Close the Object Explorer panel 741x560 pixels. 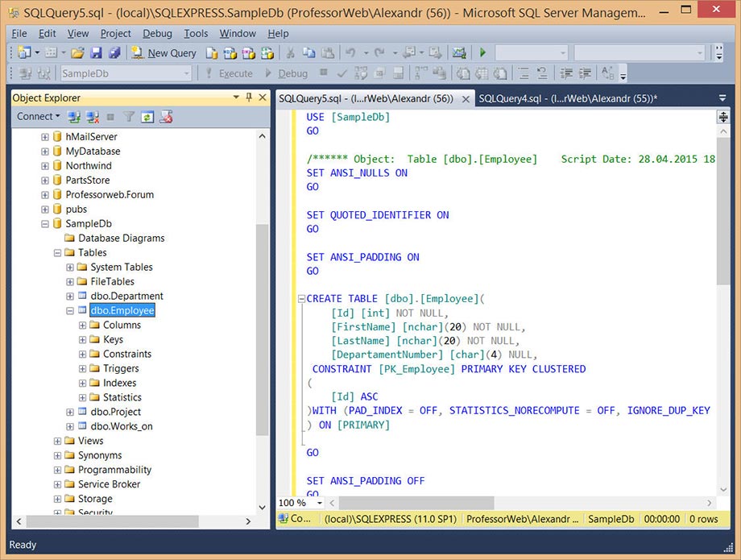click(263, 97)
